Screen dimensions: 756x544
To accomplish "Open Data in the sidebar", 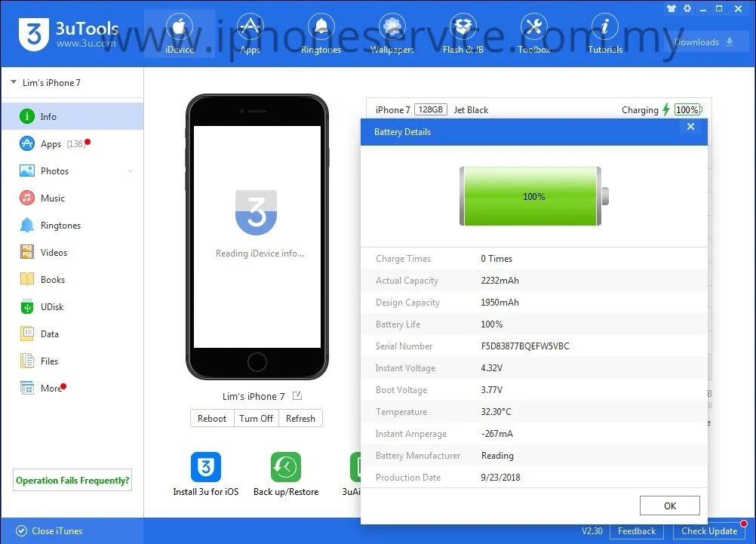I will 72,333.
